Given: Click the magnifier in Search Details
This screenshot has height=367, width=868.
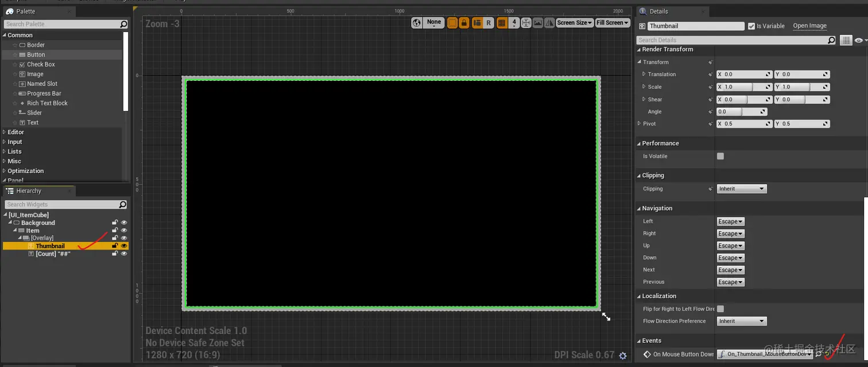Looking at the screenshot, I should (831, 40).
